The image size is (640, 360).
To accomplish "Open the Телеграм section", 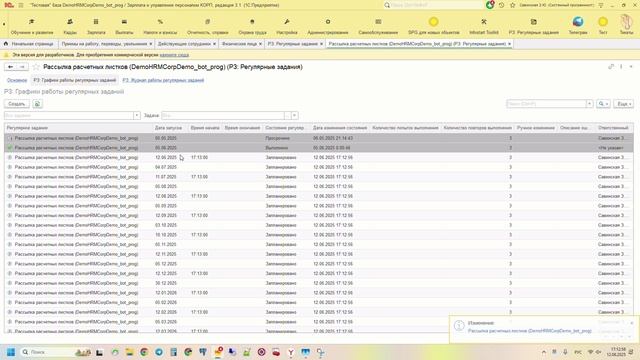I will 578,26.
